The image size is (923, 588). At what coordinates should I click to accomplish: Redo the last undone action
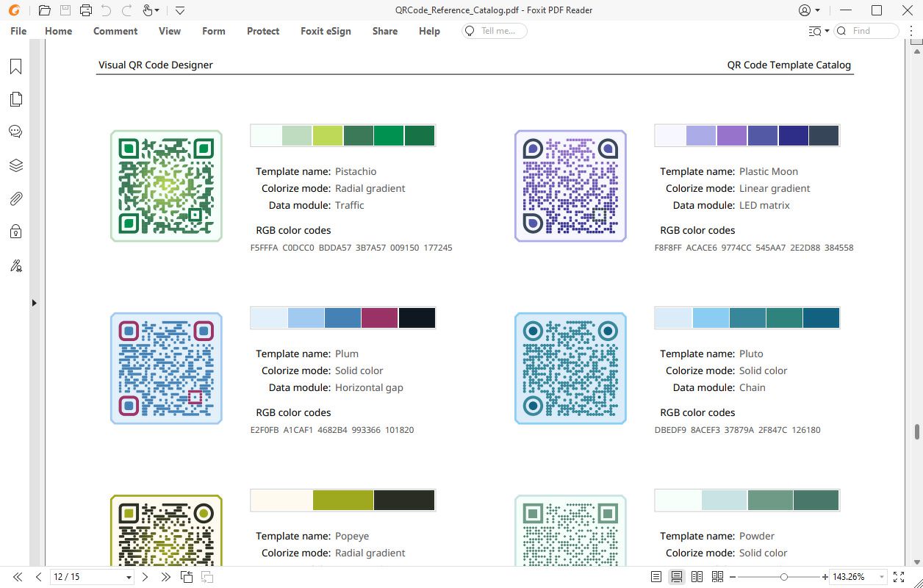(127, 10)
